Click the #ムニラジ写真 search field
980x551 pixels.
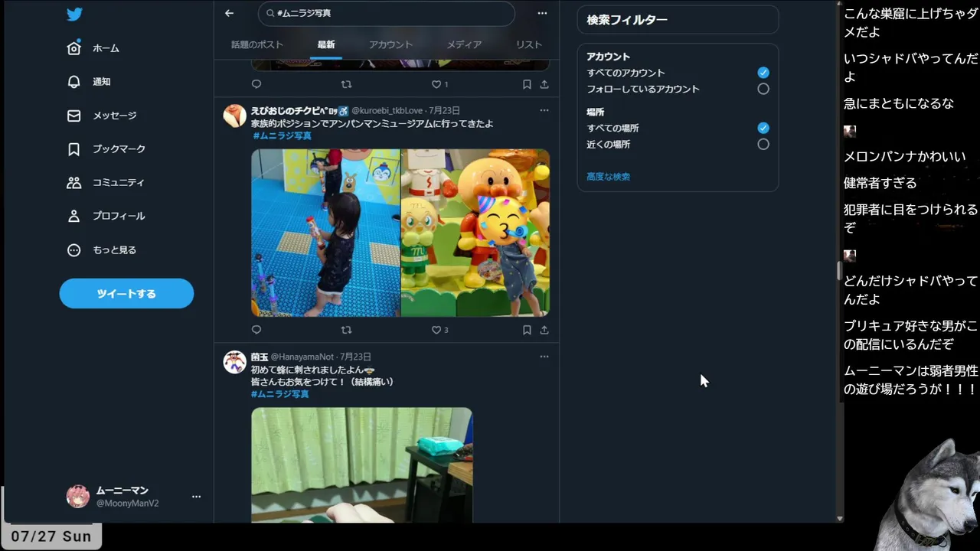(x=387, y=13)
